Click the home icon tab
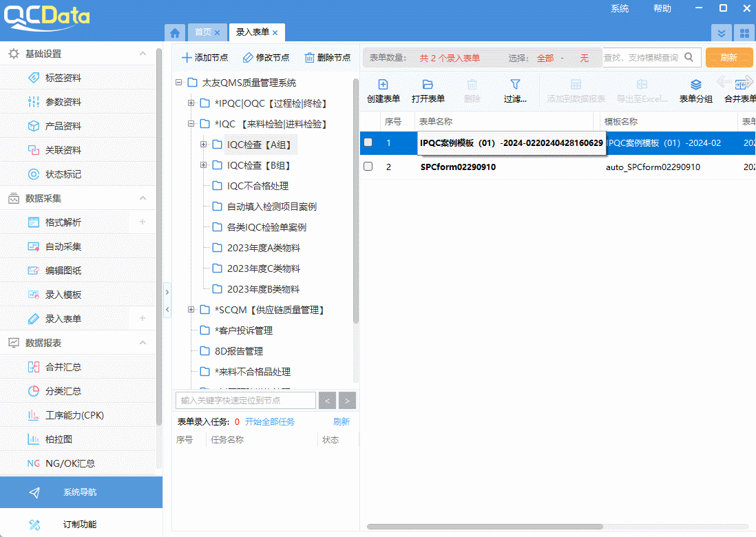 pos(175,32)
